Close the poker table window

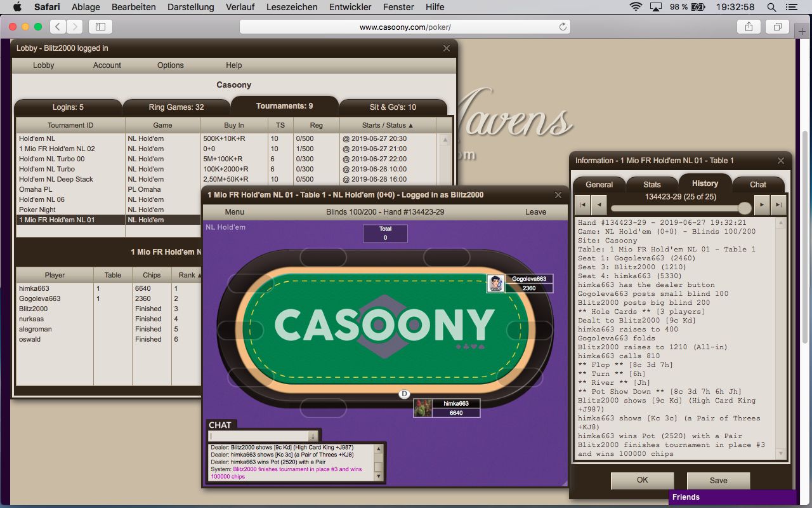[558, 195]
